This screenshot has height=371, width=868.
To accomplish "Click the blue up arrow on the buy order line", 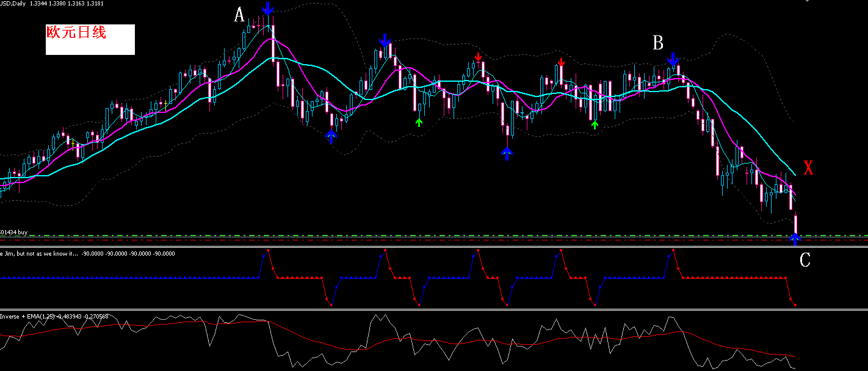I will click(795, 239).
